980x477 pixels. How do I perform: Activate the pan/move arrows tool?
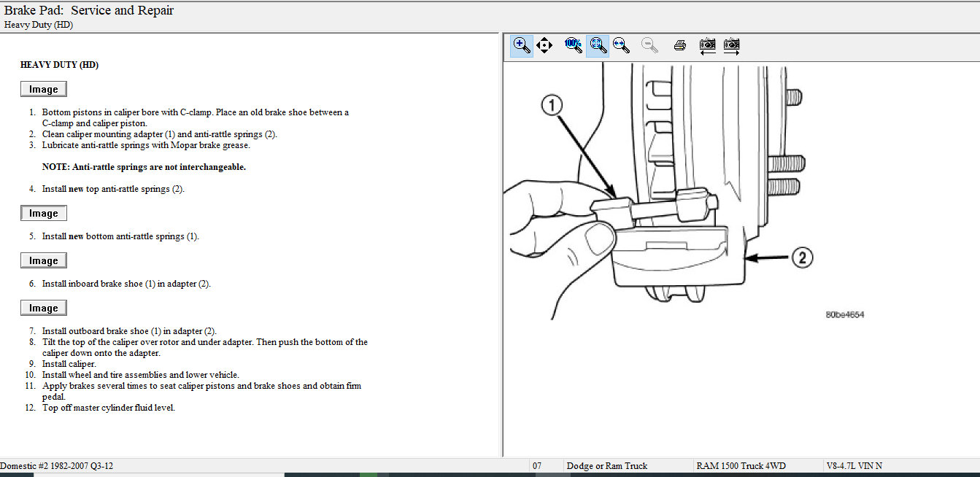pyautogui.click(x=544, y=46)
